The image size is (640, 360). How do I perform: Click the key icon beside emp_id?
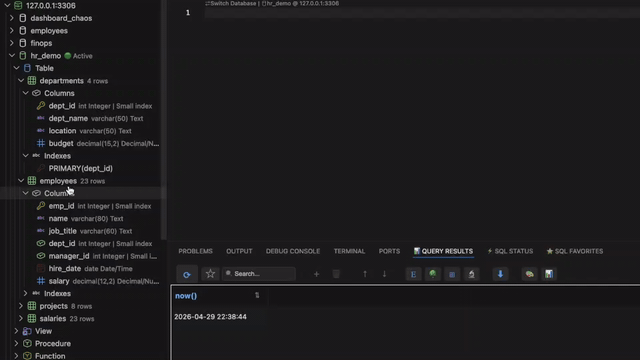41,206
